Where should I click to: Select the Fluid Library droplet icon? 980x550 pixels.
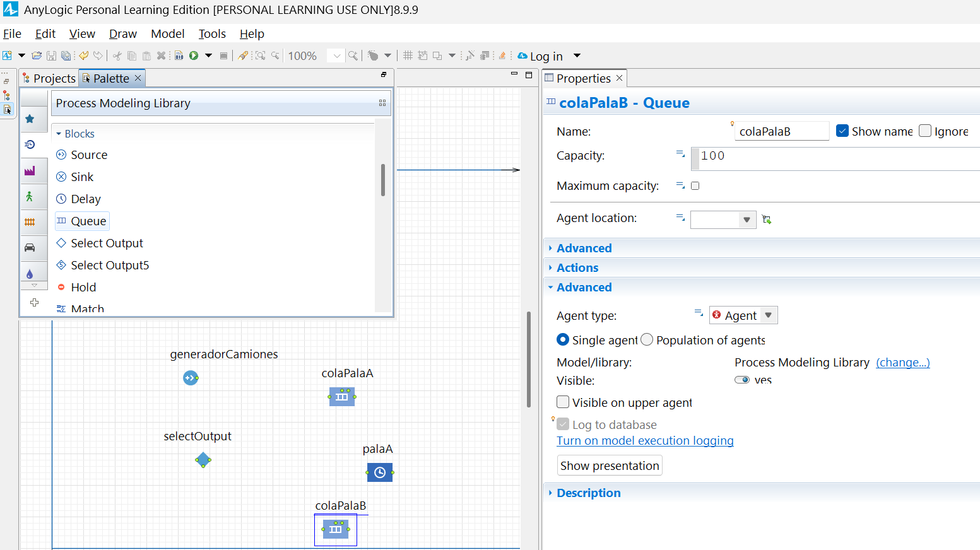coord(30,274)
